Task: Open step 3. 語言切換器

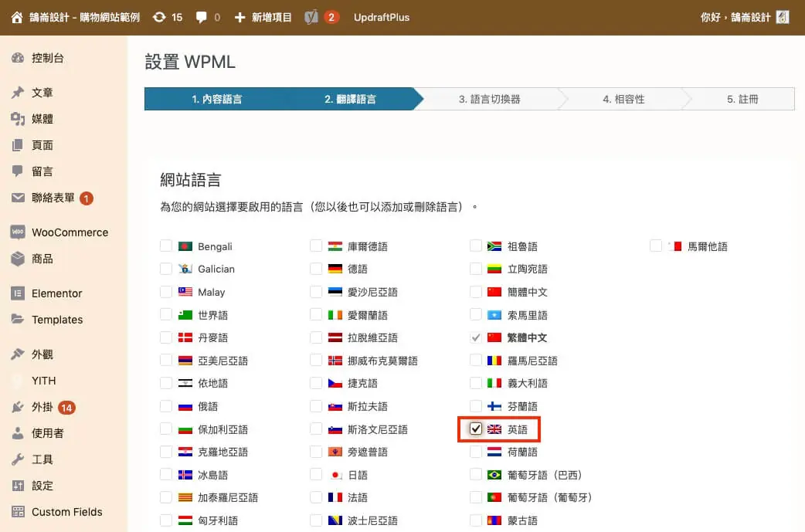Action: point(489,99)
